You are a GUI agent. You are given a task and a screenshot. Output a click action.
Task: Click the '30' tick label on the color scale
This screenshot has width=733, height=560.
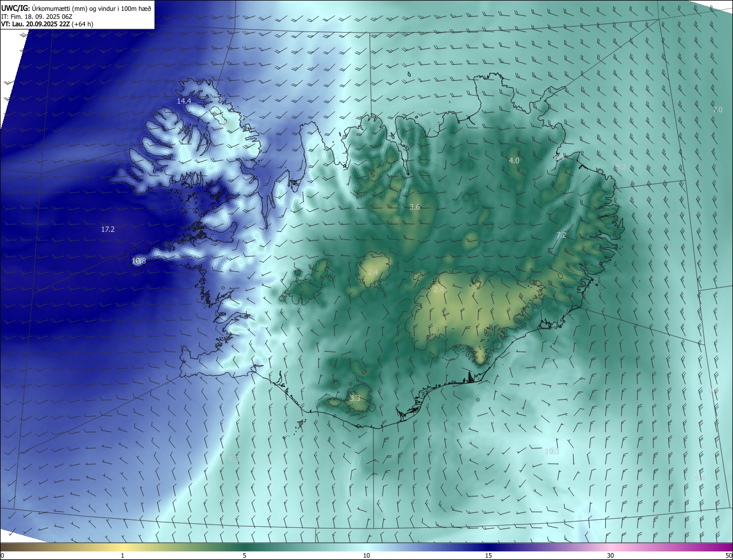(610, 555)
